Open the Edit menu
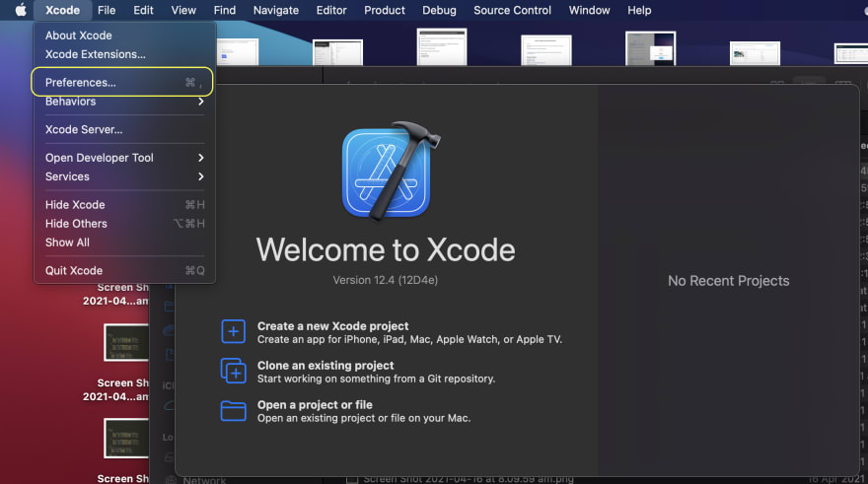The height and width of the screenshot is (484, 868). tap(143, 10)
